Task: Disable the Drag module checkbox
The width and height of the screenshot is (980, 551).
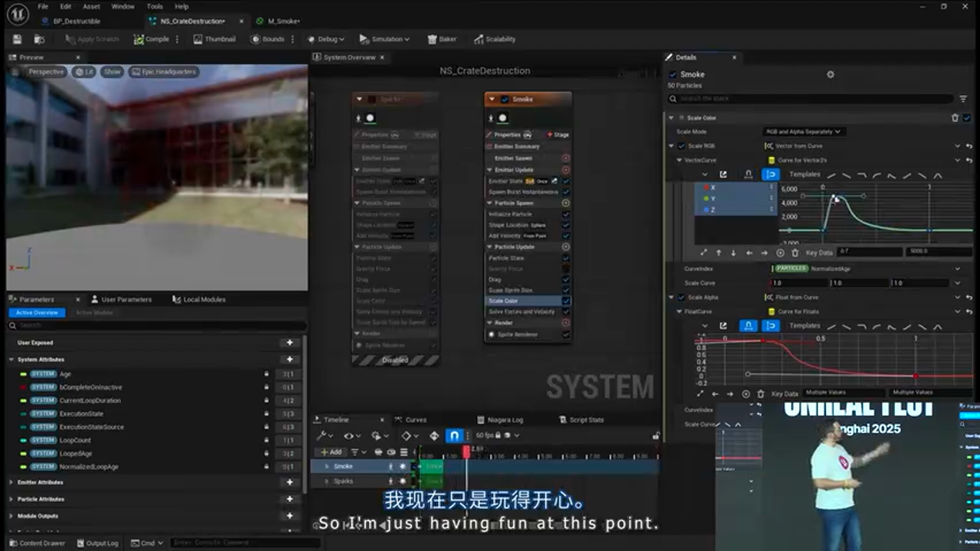Action: pos(567,279)
